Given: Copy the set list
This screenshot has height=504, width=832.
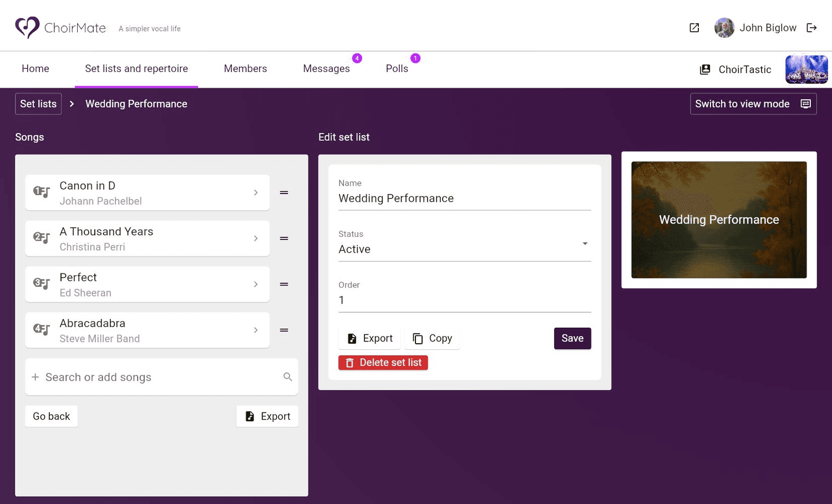Looking at the screenshot, I should coord(432,338).
